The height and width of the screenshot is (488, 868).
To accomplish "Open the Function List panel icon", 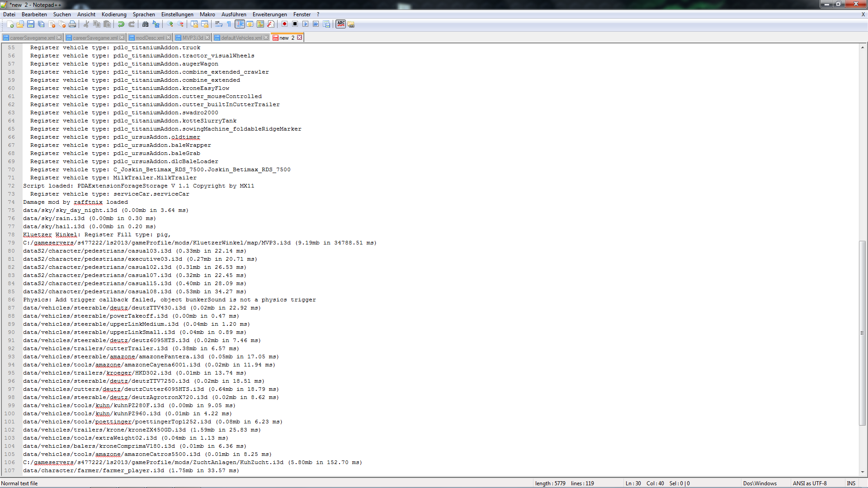I will 271,24.
